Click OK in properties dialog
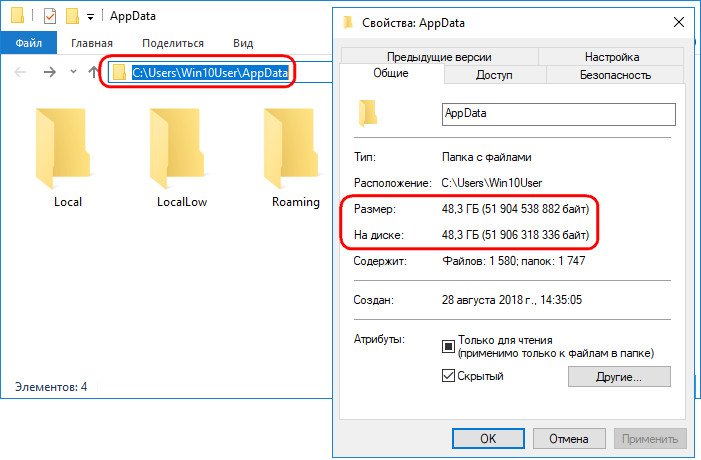Viewport: 701px width, 460px height. [x=488, y=439]
